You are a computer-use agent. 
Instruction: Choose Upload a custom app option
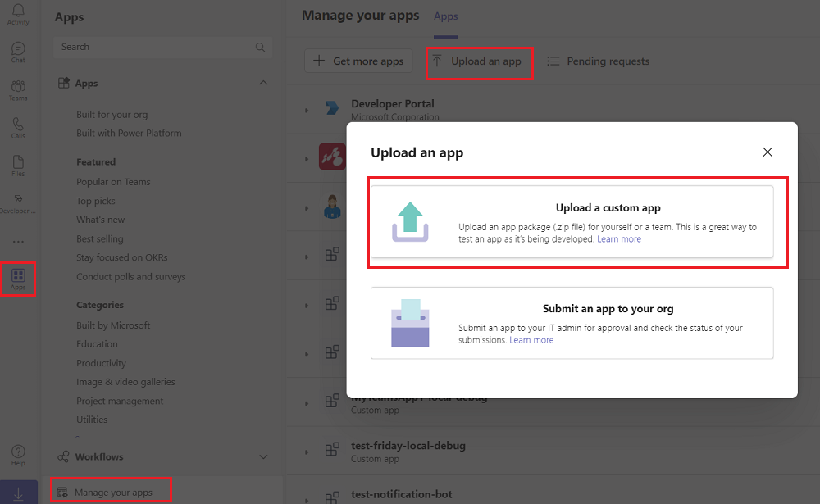(572, 221)
